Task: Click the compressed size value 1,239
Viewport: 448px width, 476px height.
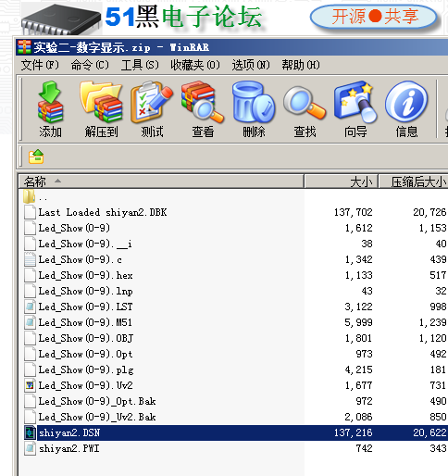Action: click(x=432, y=322)
